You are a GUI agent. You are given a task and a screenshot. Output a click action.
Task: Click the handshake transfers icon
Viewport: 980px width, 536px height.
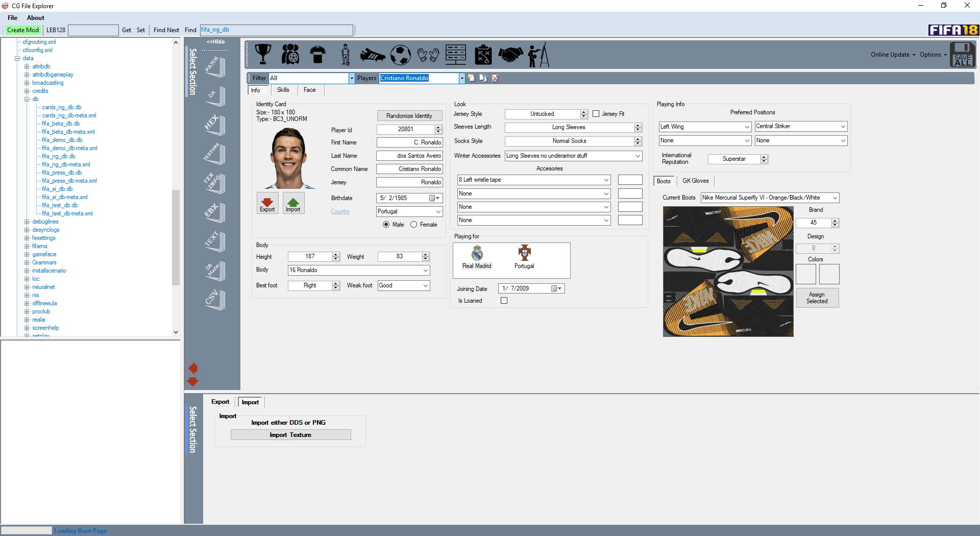(510, 55)
